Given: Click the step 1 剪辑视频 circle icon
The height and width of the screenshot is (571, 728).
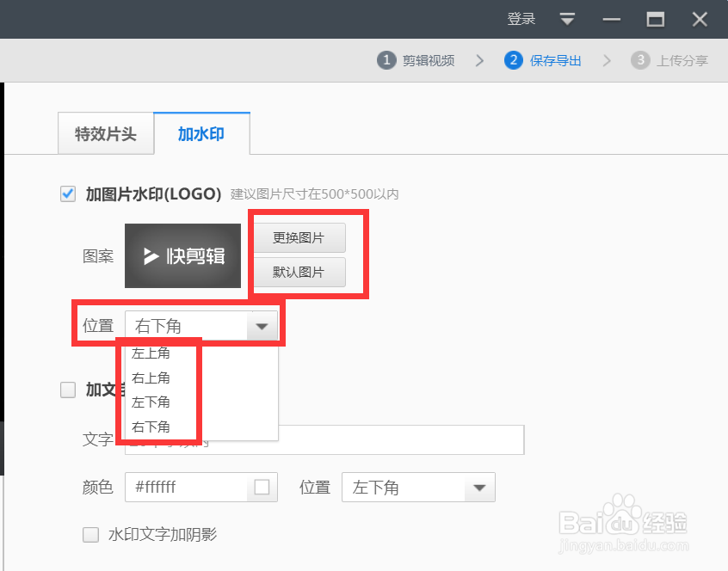Looking at the screenshot, I should (x=386, y=60).
